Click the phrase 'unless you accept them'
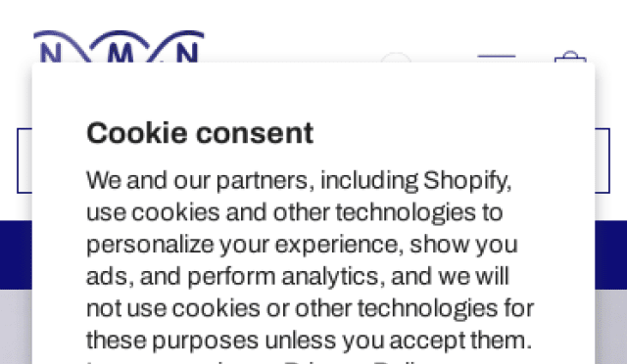627x364 pixels. (x=399, y=341)
